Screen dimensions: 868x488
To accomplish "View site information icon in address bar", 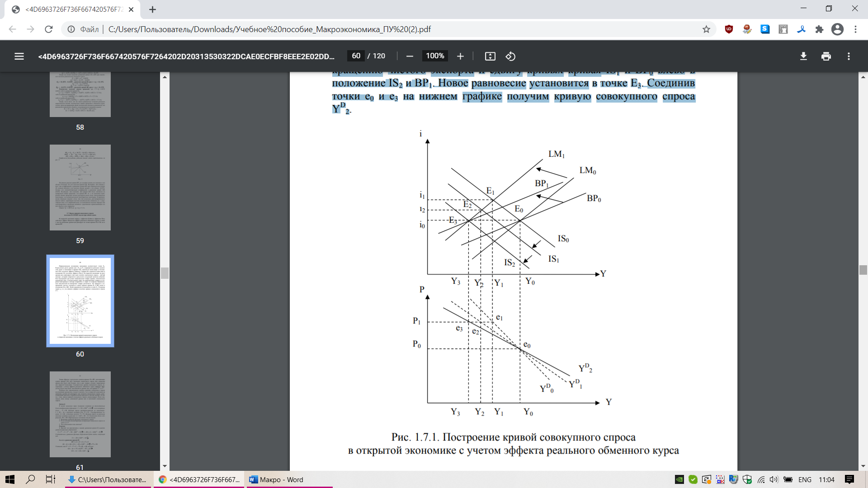I will point(71,29).
